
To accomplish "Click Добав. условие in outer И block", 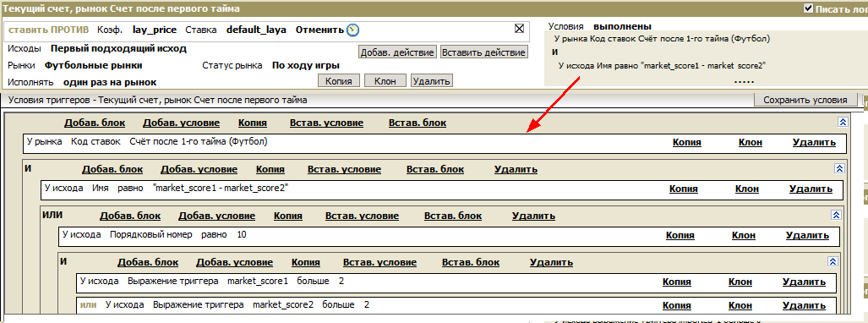I will 199,170.
